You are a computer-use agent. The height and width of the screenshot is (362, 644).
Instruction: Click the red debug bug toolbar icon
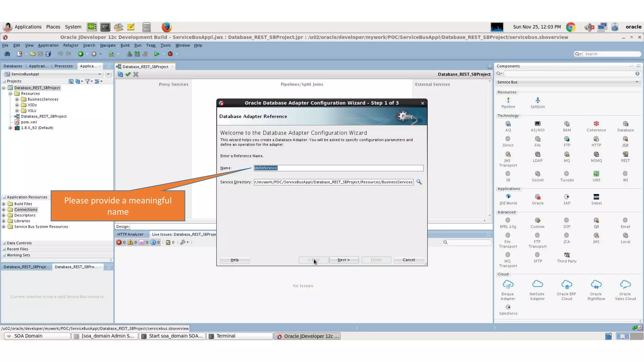[170, 54]
